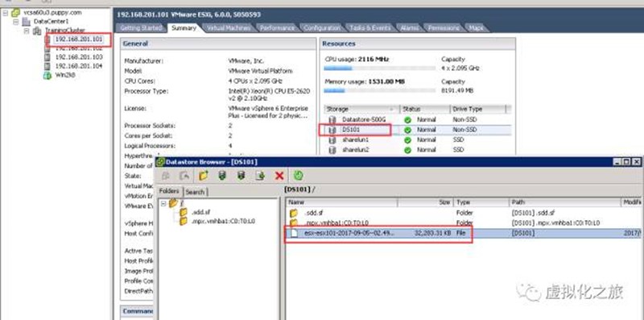Click the DataCenter1 datacenter icon
644x320 pixels.
[27, 22]
